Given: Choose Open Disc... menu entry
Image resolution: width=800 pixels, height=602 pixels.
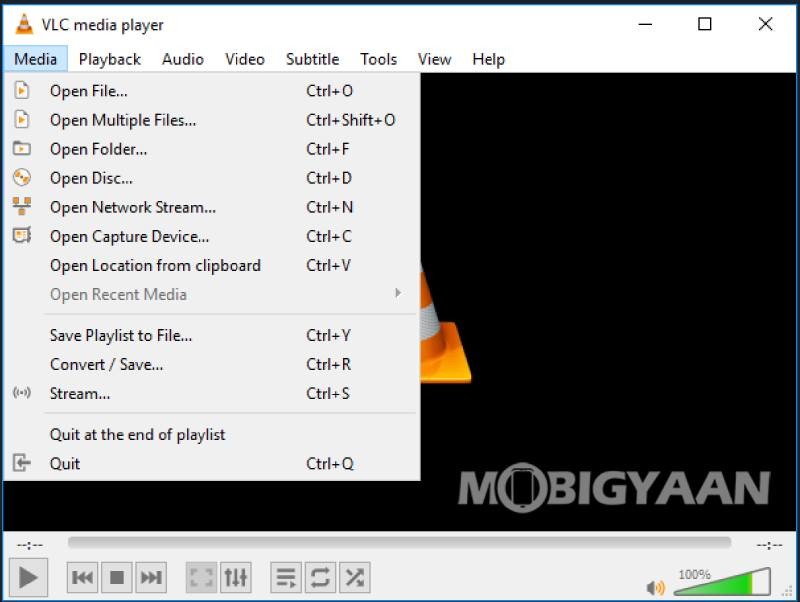Looking at the screenshot, I should point(212,178).
